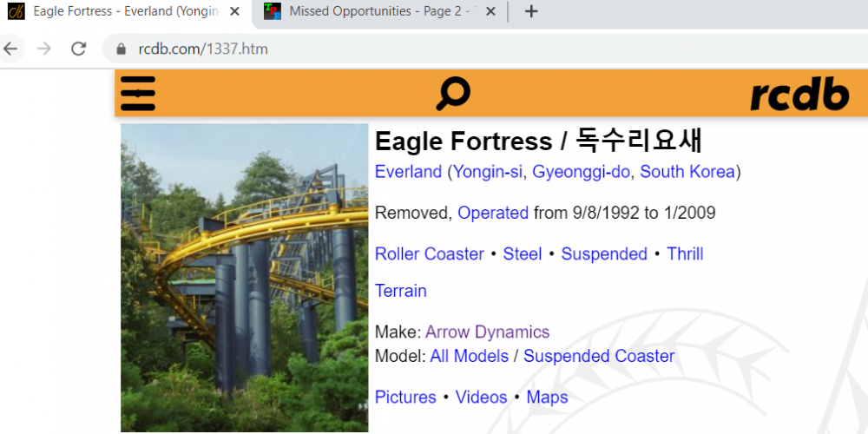
Task: Open the Everland park link
Action: click(x=408, y=172)
